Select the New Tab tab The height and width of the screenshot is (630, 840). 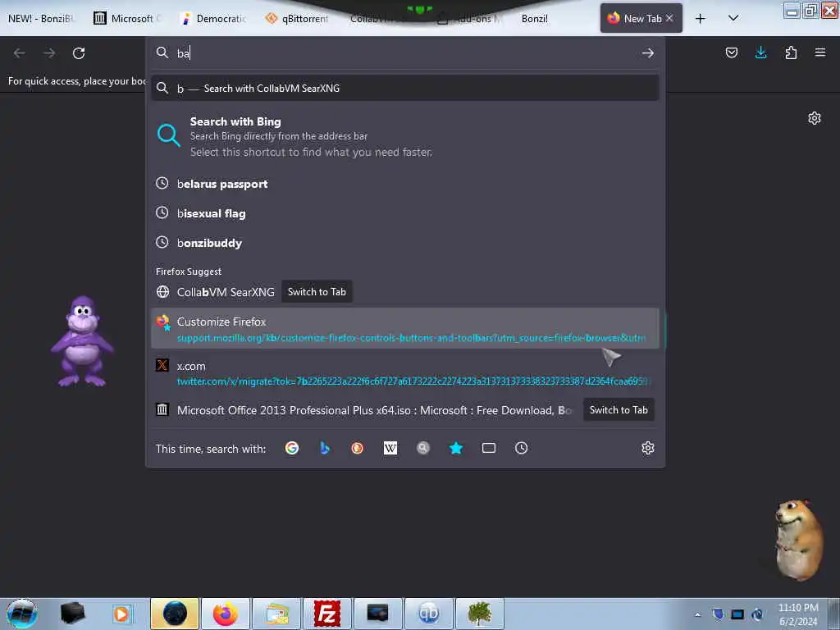click(x=641, y=18)
